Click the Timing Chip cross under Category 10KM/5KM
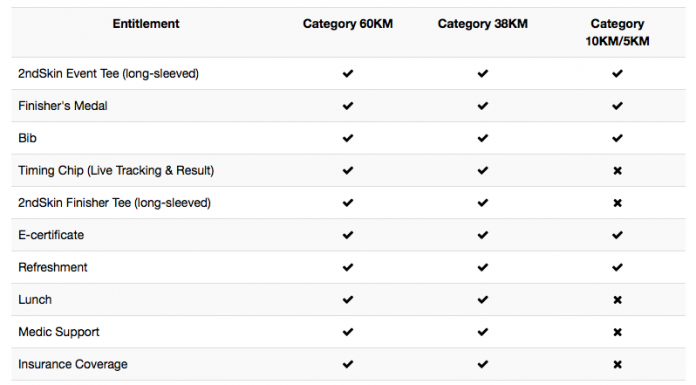696x385 pixels. (x=617, y=171)
